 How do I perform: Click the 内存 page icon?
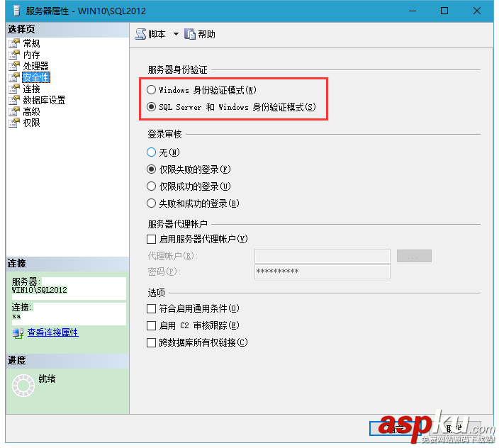click(x=14, y=55)
